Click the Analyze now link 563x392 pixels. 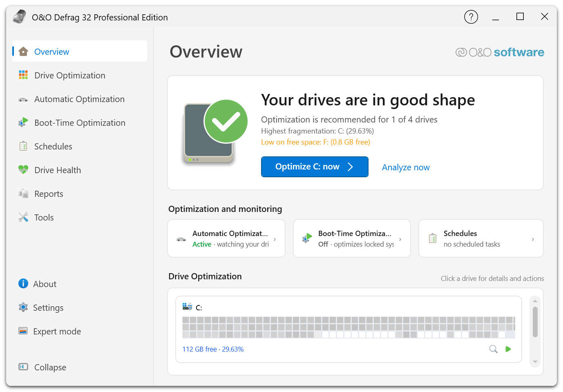point(406,167)
